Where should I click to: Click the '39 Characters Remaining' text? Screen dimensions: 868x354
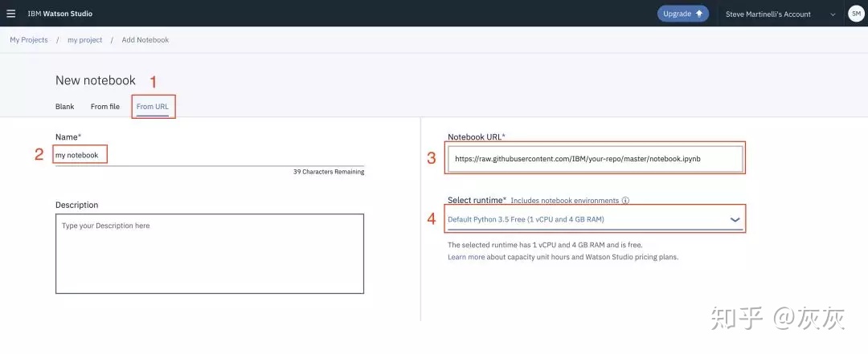pos(329,172)
